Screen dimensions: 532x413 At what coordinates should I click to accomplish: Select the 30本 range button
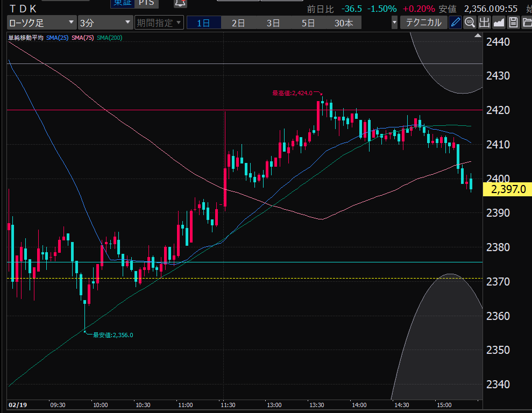tap(344, 23)
